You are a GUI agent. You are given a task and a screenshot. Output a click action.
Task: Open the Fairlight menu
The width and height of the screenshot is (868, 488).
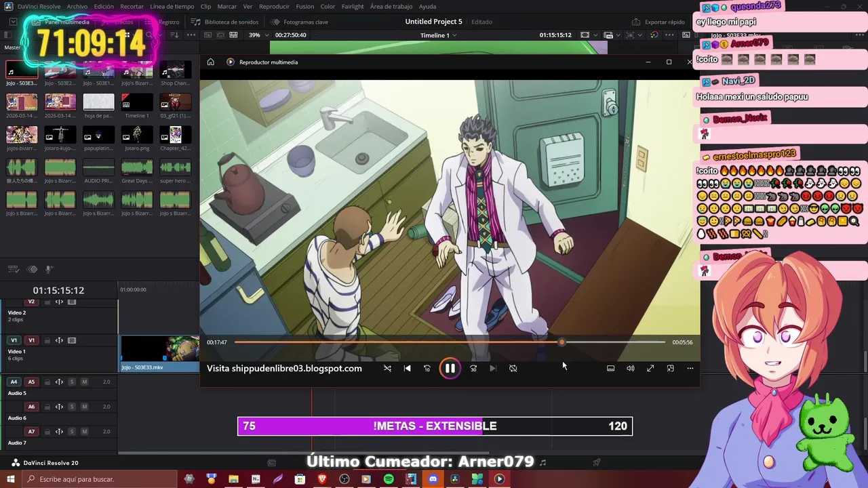(353, 6)
